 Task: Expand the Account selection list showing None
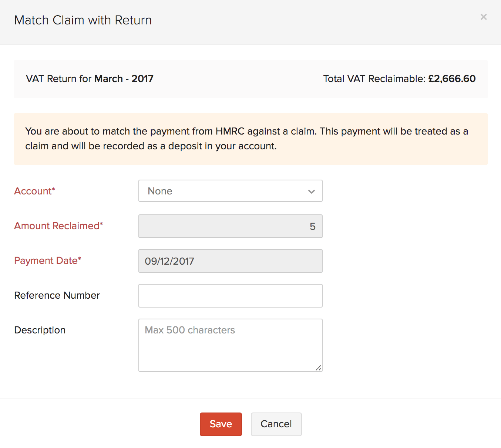tap(230, 191)
